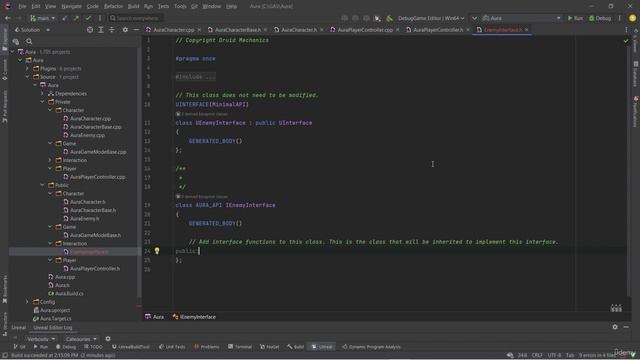This screenshot has width=640, height=360.
Task: Open the Build menu
Action: click(x=133, y=6)
